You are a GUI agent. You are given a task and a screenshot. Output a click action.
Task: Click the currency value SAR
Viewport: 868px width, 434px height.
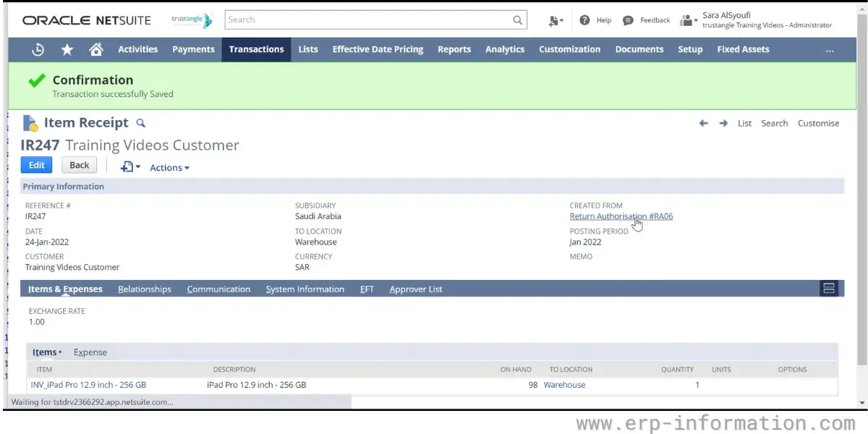(x=302, y=267)
